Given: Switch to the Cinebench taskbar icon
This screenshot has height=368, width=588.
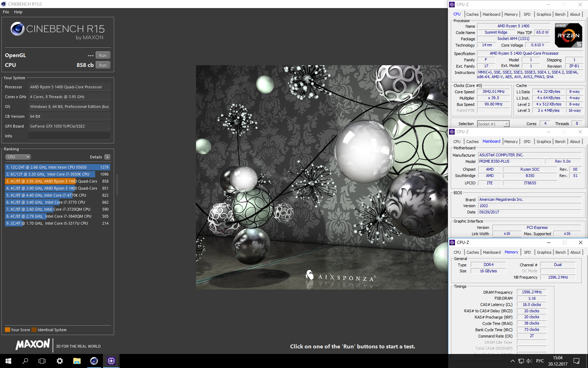Looking at the screenshot, I should (x=94, y=361).
